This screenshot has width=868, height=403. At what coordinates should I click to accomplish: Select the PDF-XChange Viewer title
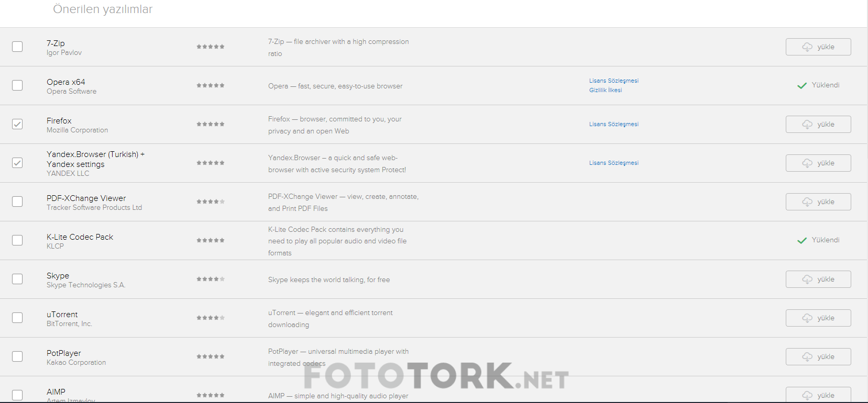click(86, 198)
